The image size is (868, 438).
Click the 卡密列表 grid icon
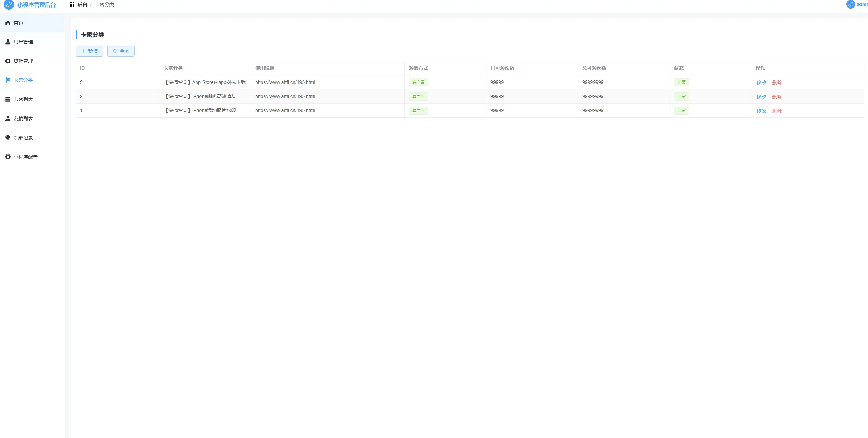8,99
